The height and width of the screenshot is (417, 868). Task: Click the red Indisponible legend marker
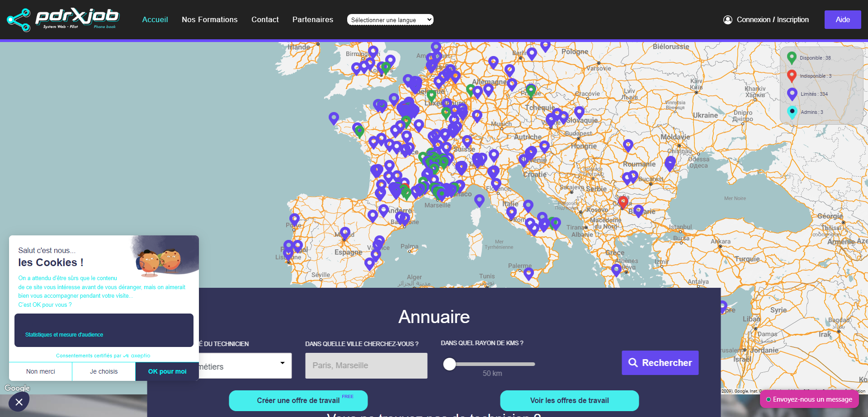(x=791, y=75)
